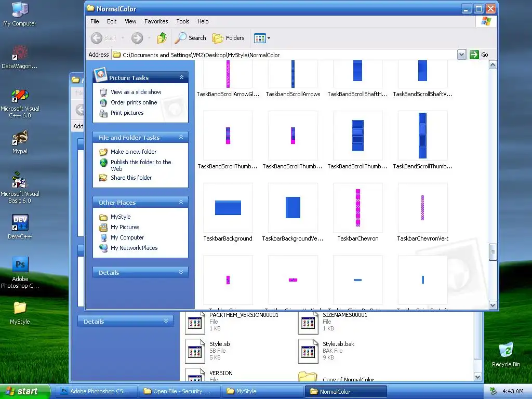Click the Forward navigation arrow
532x399 pixels.
pos(137,37)
